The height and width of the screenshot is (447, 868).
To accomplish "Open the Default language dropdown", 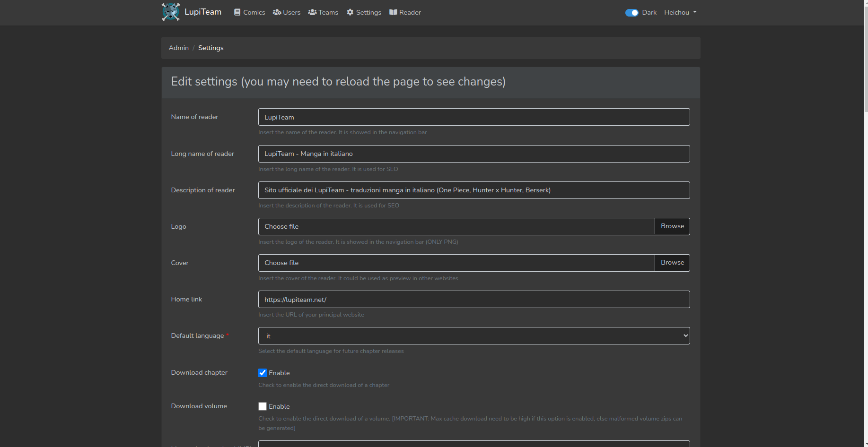I will [x=473, y=335].
